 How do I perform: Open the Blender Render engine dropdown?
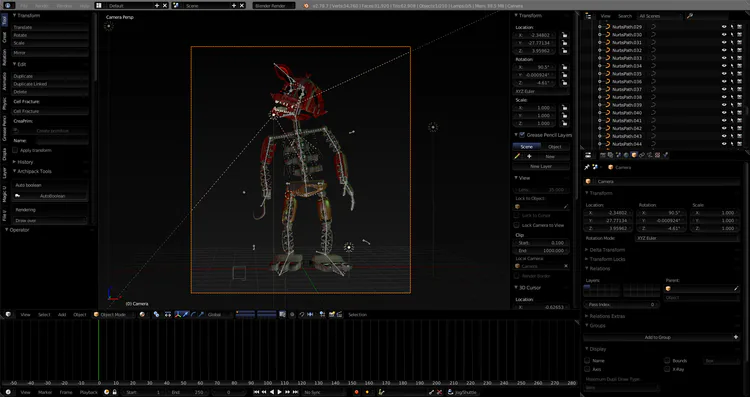coord(275,6)
